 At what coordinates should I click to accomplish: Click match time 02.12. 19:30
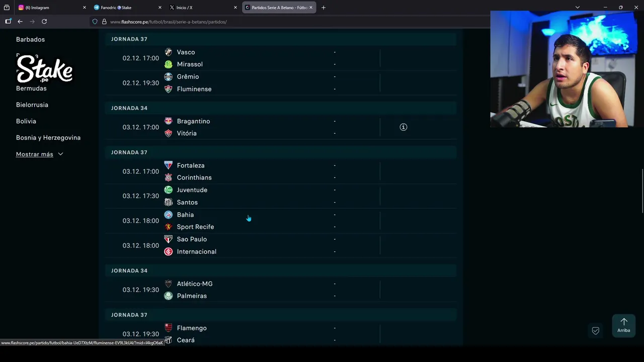[141, 83]
